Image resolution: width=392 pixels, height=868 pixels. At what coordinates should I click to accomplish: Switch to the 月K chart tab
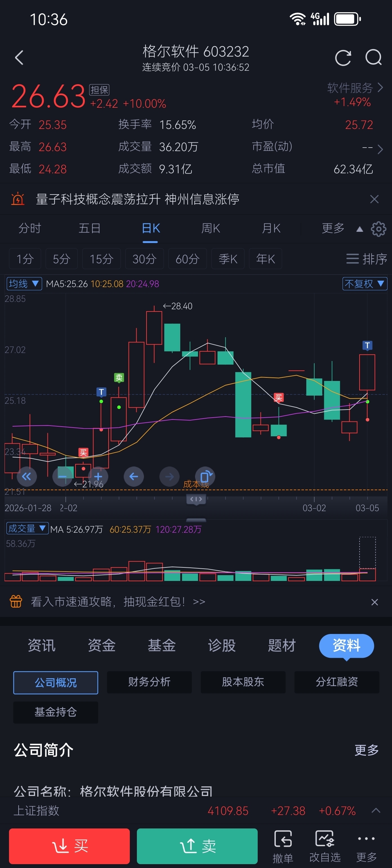pyautogui.click(x=272, y=229)
